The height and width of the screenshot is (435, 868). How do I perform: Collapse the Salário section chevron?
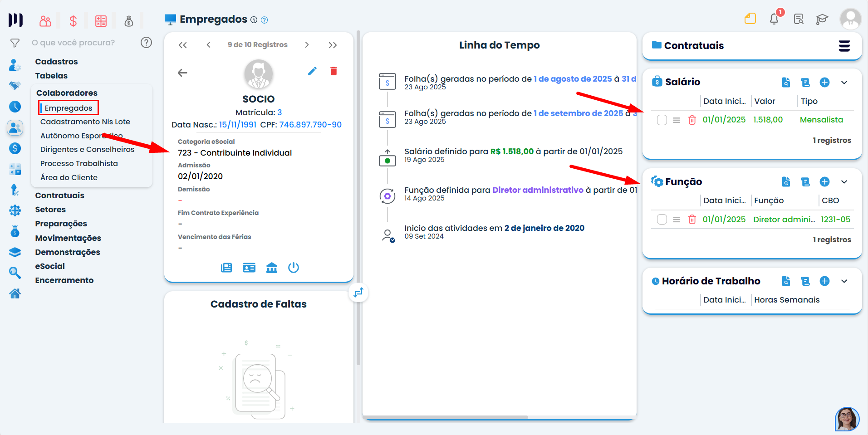point(844,83)
